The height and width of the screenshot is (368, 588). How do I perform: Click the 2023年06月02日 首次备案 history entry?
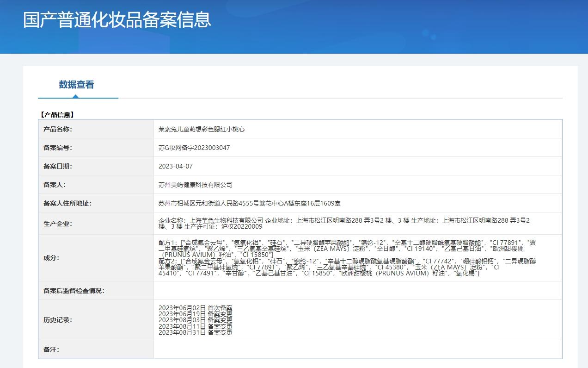pyautogui.click(x=196, y=308)
